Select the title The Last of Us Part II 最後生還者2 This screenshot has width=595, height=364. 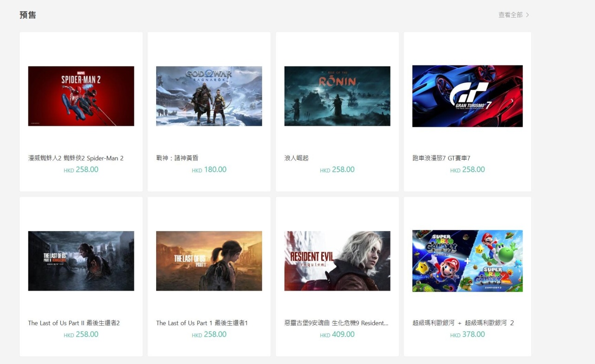pos(74,323)
